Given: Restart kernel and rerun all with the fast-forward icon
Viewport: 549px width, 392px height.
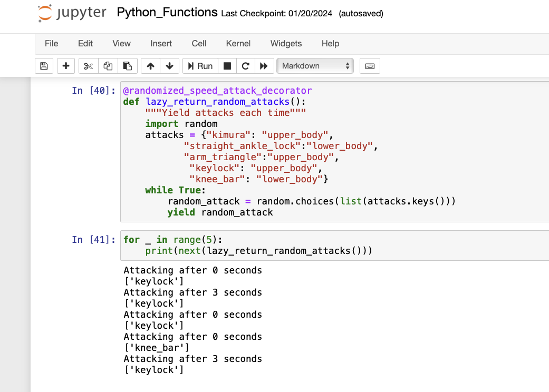Looking at the screenshot, I should coord(264,66).
